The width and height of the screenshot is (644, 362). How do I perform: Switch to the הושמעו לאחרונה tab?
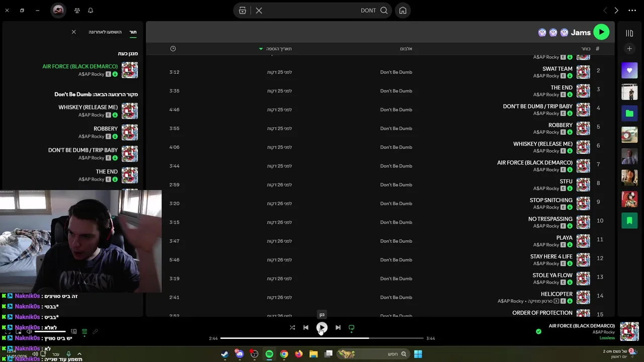(105, 32)
